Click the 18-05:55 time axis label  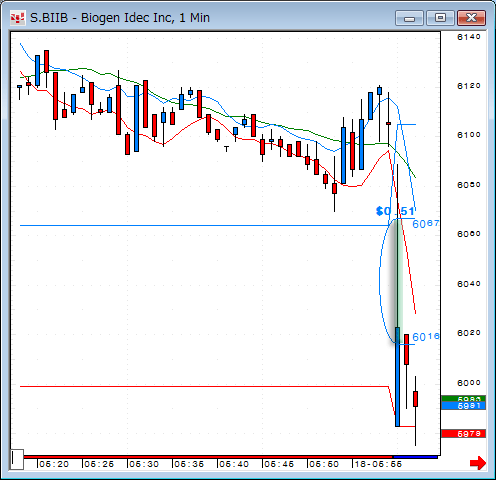click(378, 464)
